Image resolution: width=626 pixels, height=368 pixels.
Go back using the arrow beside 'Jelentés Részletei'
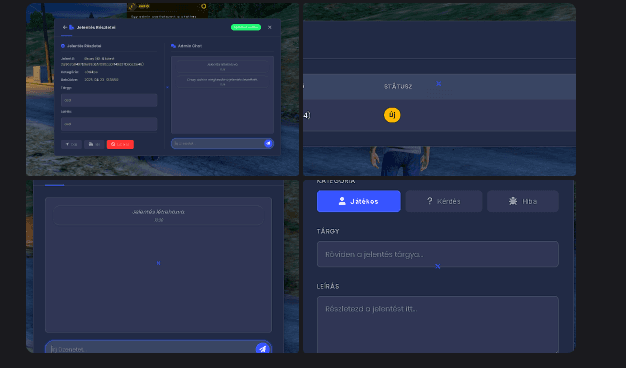65,28
